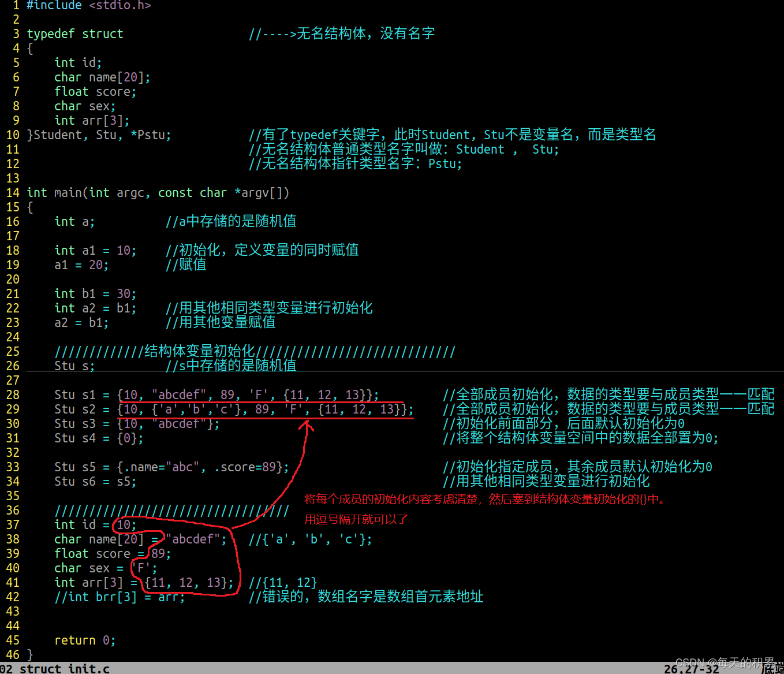Click 'Stu s4 = {0};' line
Viewport: 784px width, 674px height.
(99, 438)
